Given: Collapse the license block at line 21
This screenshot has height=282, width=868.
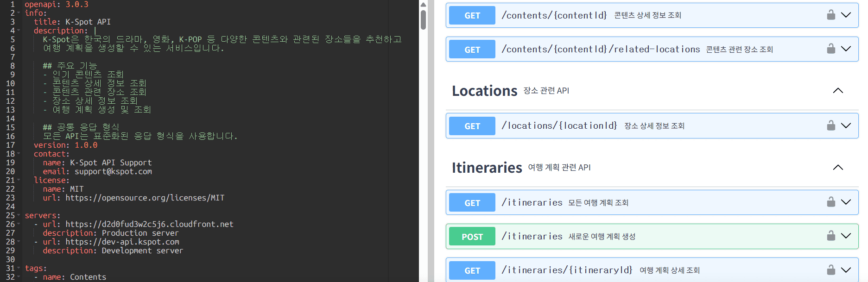Looking at the screenshot, I should [19, 180].
